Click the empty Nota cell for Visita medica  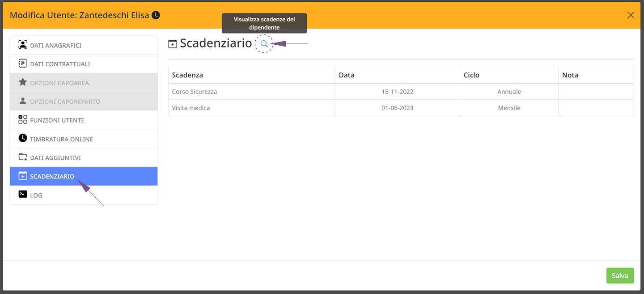point(596,108)
